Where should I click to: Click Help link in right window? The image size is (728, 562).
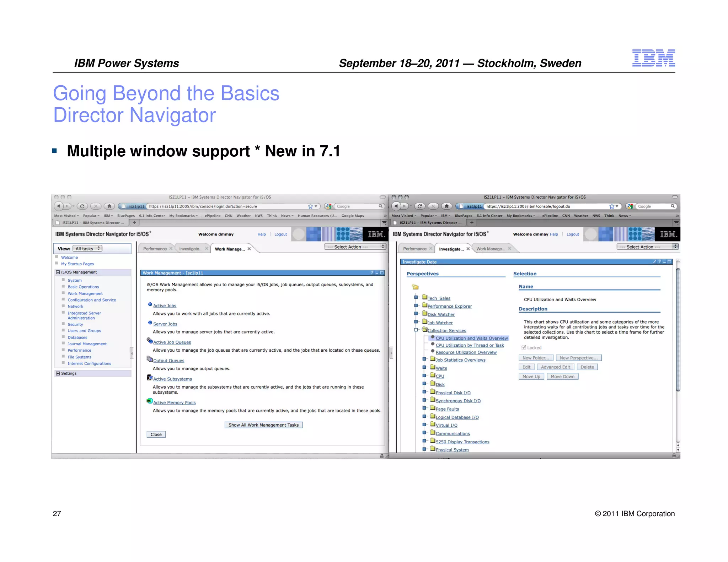(554, 234)
